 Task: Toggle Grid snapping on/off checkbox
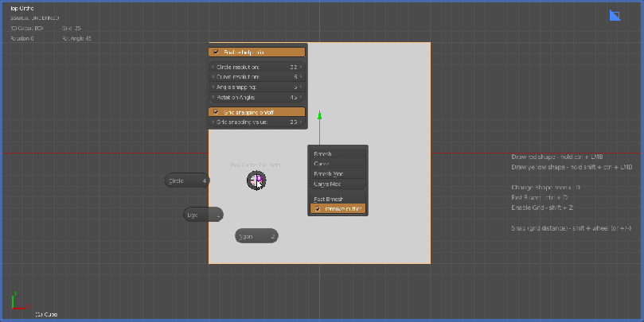[216, 112]
